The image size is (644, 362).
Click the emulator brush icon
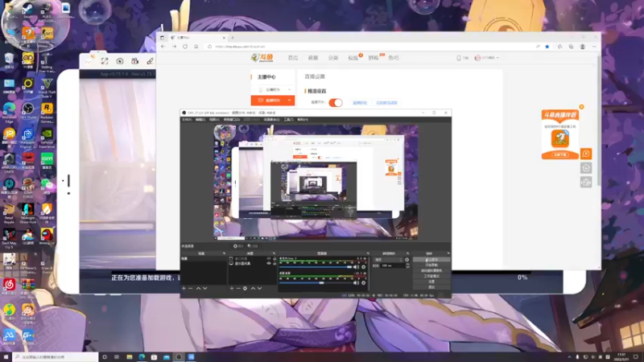[x=150, y=61]
